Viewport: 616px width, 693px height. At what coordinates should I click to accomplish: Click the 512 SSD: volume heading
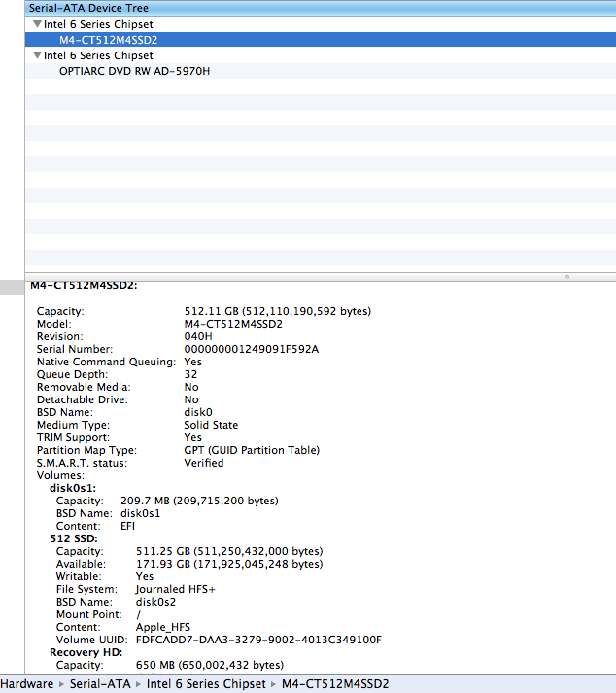(x=74, y=538)
